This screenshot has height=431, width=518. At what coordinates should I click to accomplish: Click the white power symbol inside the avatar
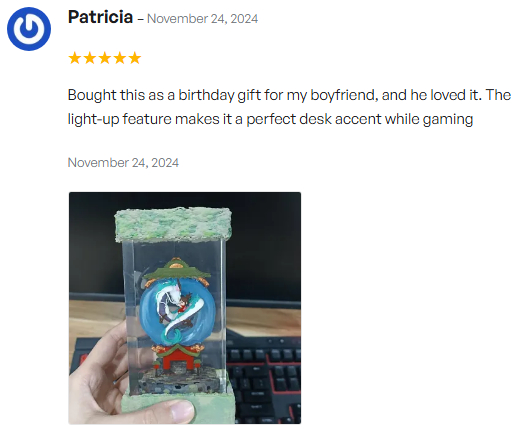pyautogui.click(x=29, y=28)
